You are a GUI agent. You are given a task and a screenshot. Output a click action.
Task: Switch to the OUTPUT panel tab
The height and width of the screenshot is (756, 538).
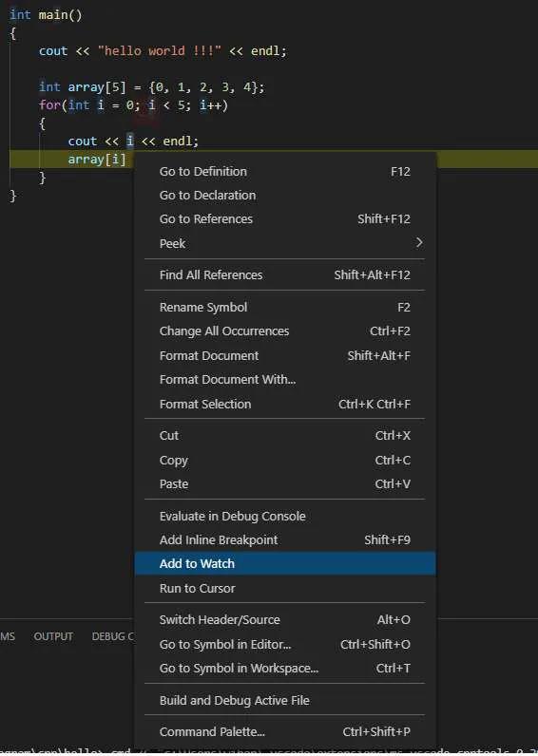pos(53,636)
